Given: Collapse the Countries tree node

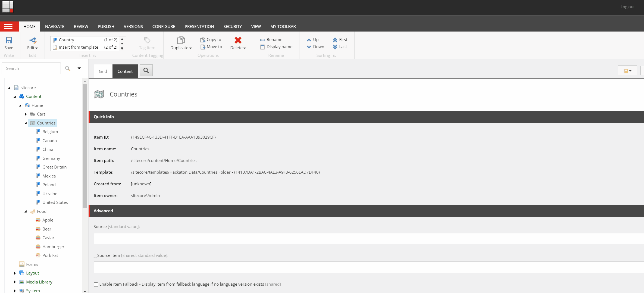Looking at the screenshot, I should pos(26,123).
